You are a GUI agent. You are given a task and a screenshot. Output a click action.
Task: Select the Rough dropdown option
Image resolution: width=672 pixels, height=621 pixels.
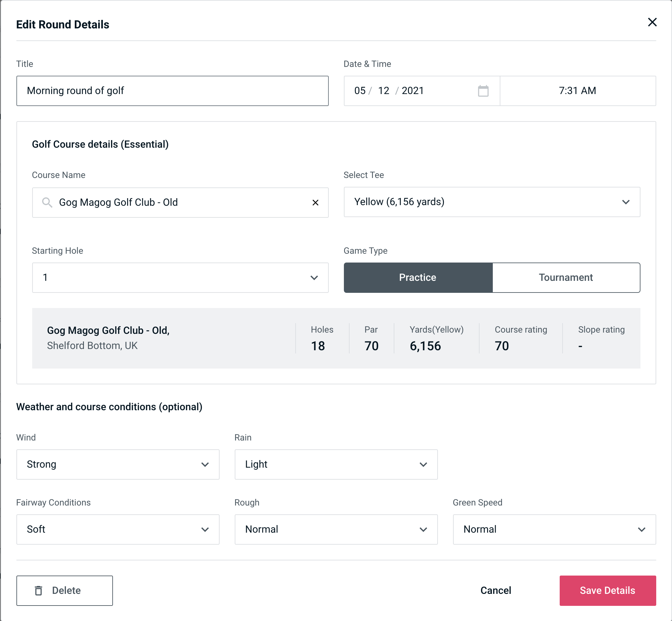pyautogui.click(x=336, y=529)
